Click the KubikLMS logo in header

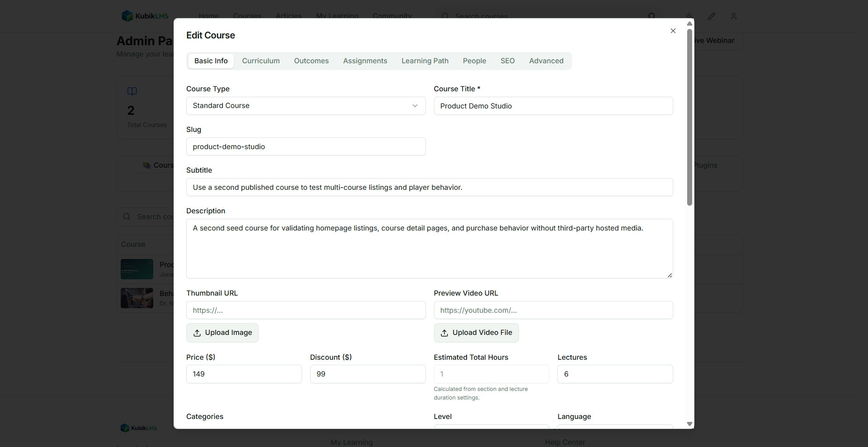tap(145, 16)
